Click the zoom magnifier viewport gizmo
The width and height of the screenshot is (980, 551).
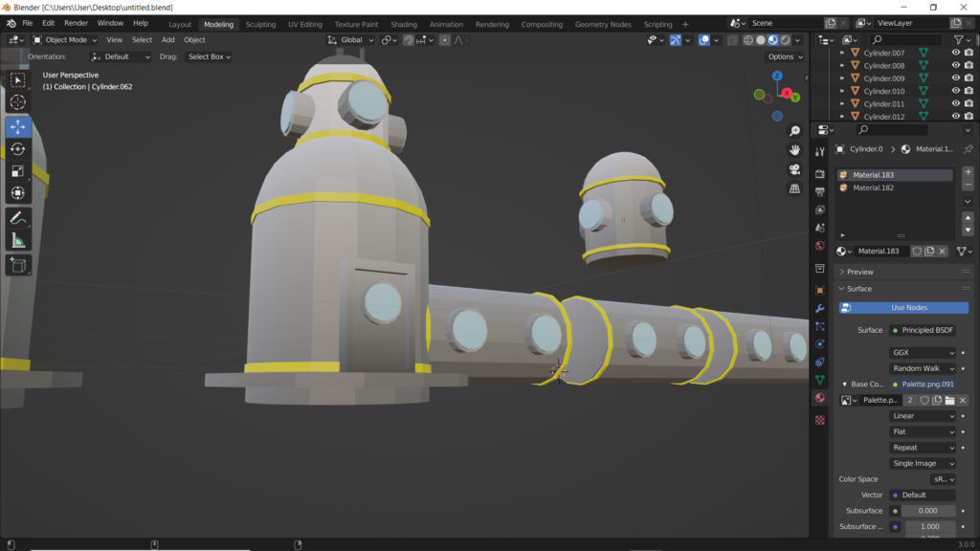pyautogui.click(x=794, y=131)
